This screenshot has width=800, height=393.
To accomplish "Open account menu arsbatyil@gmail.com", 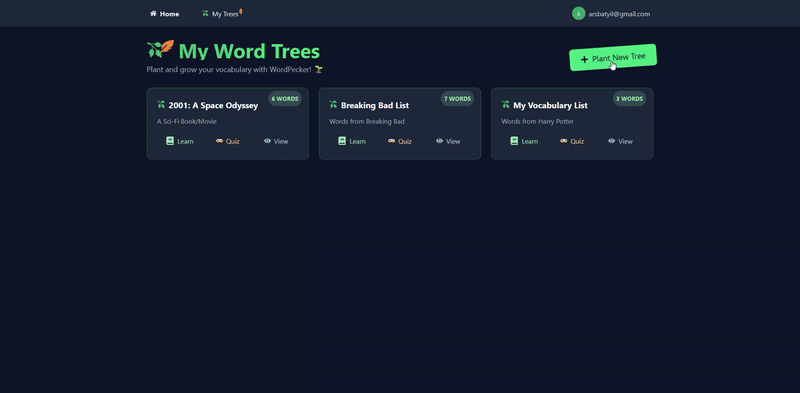I will [611, 14].
